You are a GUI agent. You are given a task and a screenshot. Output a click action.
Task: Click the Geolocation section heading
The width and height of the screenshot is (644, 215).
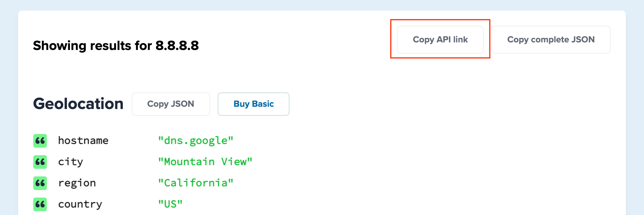click(78, 104)
